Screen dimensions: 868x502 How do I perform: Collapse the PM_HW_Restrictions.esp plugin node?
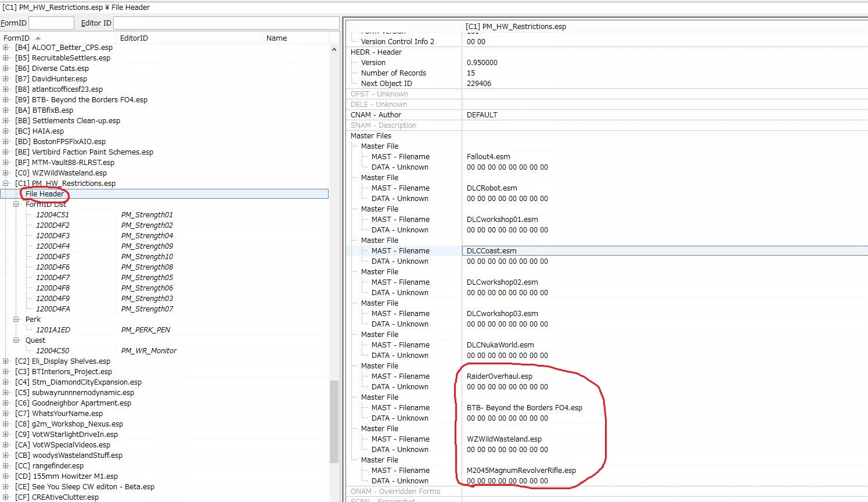[x=6, y=184]
